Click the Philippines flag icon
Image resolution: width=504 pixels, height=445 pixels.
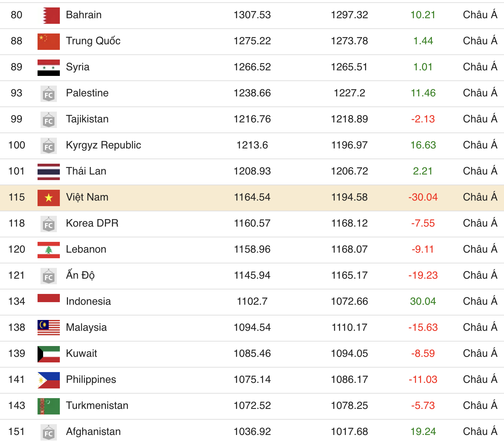49,380
